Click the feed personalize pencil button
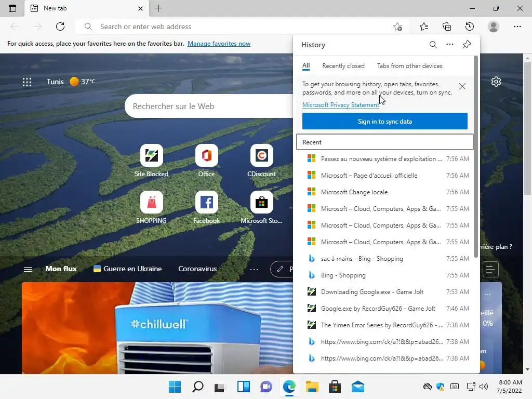Image resolution: width=532 pixels, height=399 pixels. click(282, 270)
